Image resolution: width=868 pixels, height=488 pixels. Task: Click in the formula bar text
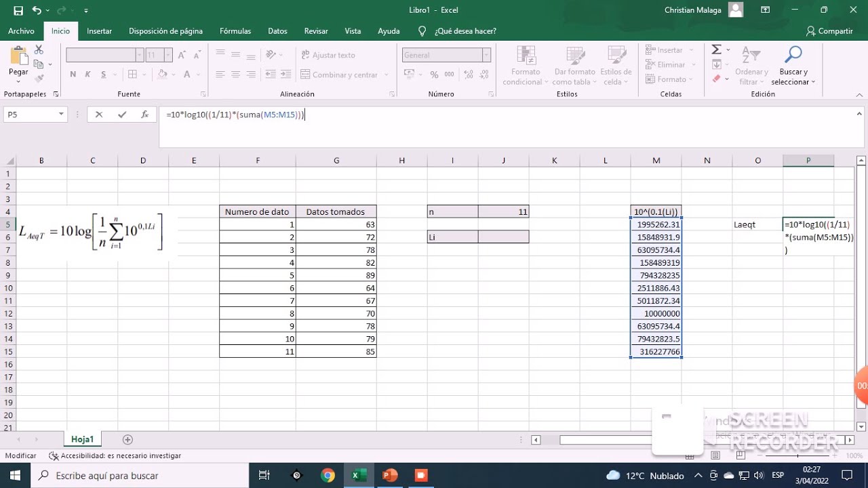[235, 115]
